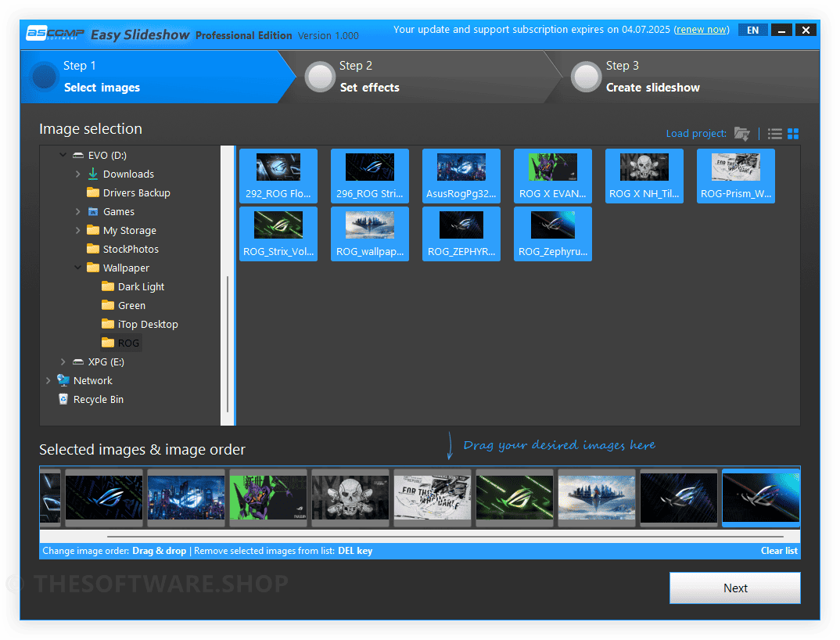840x640 pixels.
Task: Select the Drivers Backup folder
Action: [x=128, y=192]
